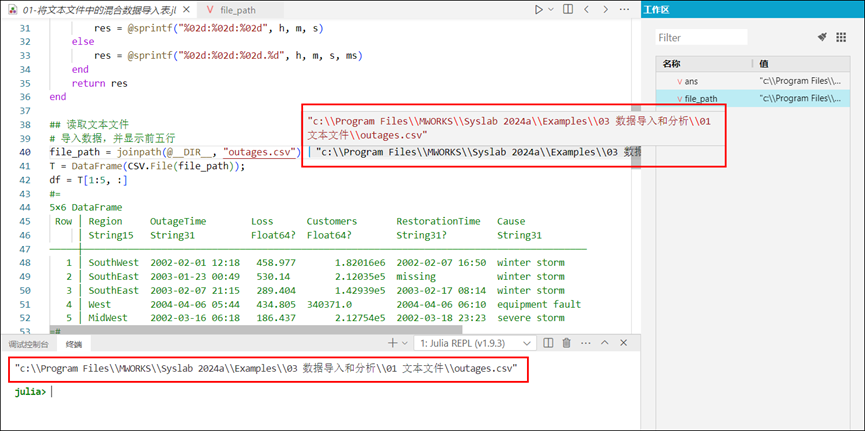Screen dimensions: 865x431
Task: Click 'equipment fault' cause in row 4
Action: [x=539, y=304]
